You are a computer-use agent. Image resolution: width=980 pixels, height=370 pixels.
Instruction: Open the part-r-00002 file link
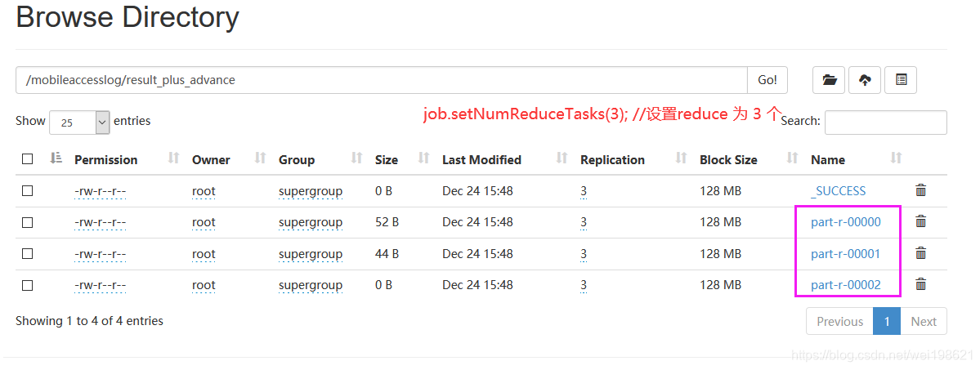click(x=846, y=285)
